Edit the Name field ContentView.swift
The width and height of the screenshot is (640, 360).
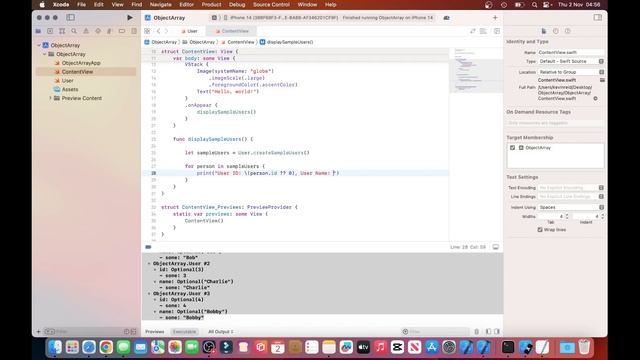coord(571,52)
